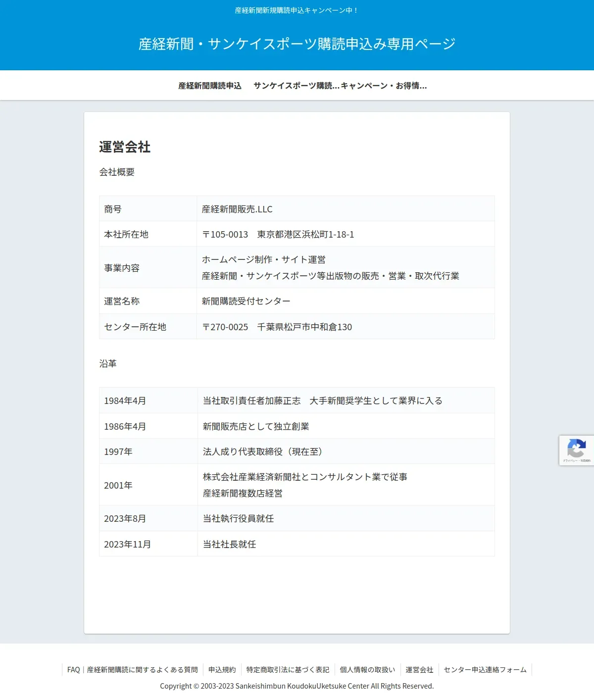This screenshot has height=700, width=594.
Task: Select the 1997年 date cell
Action: coord(148,451)
